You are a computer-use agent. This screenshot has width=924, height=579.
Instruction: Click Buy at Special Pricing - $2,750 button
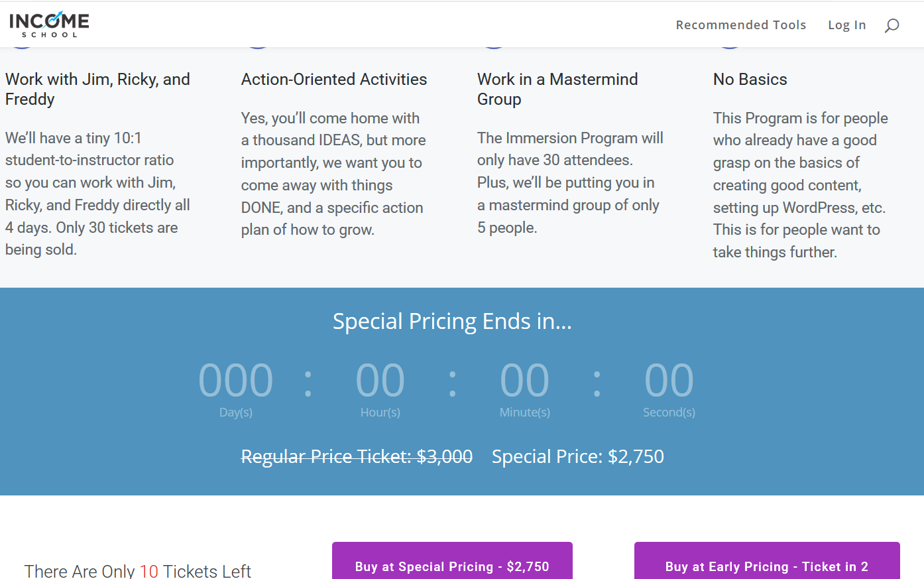tap(452, 561)
